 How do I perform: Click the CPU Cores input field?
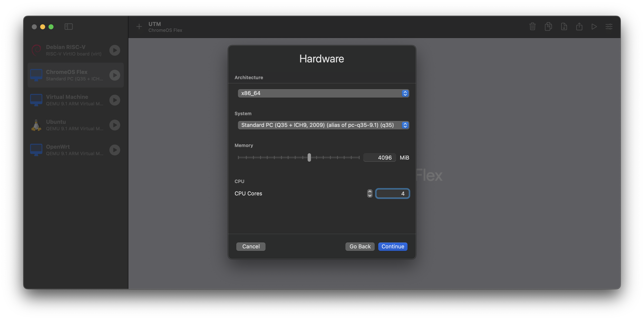click(x=392, y=193)
